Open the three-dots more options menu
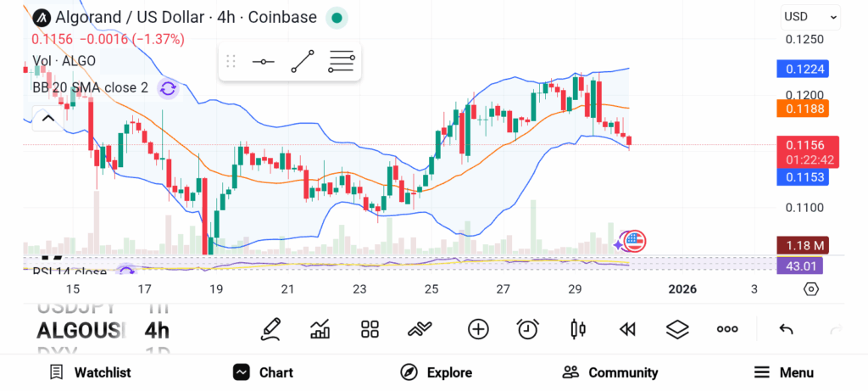Screen dimensions: 868x391 pos(727,329)
